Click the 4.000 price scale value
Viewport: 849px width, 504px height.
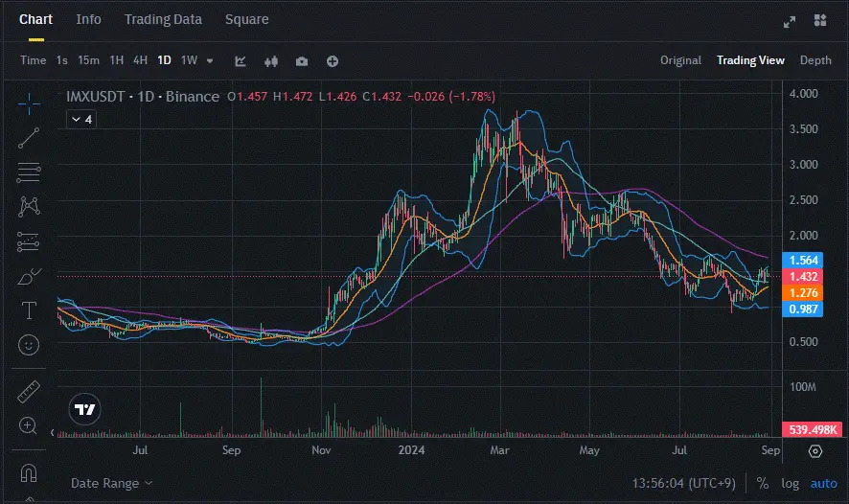[x=804, y=94]
